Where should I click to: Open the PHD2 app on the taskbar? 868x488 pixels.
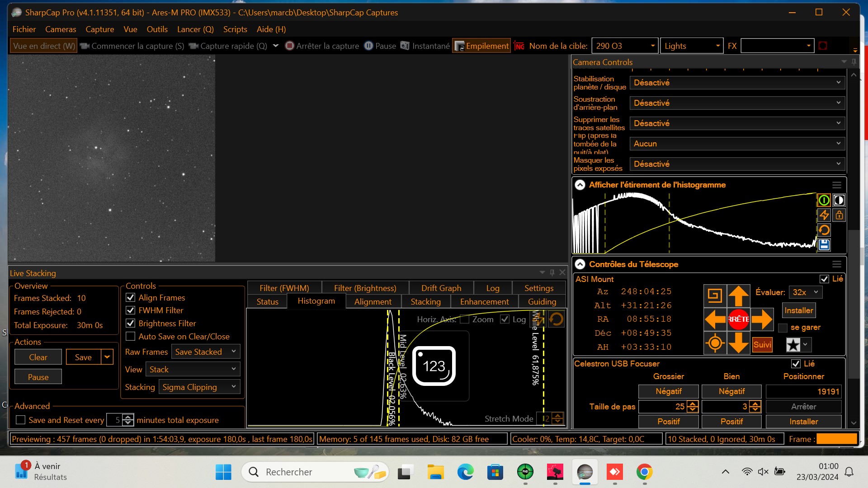[525, 472]
